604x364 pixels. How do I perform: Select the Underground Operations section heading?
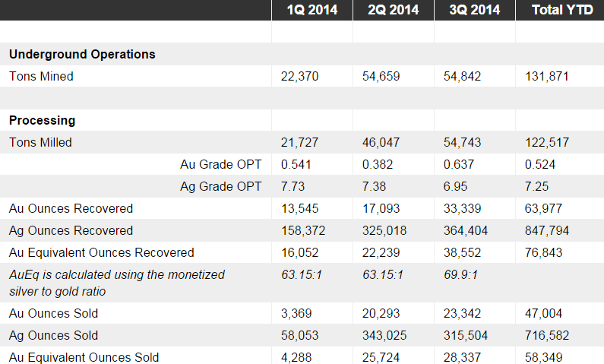pos(82,54)
